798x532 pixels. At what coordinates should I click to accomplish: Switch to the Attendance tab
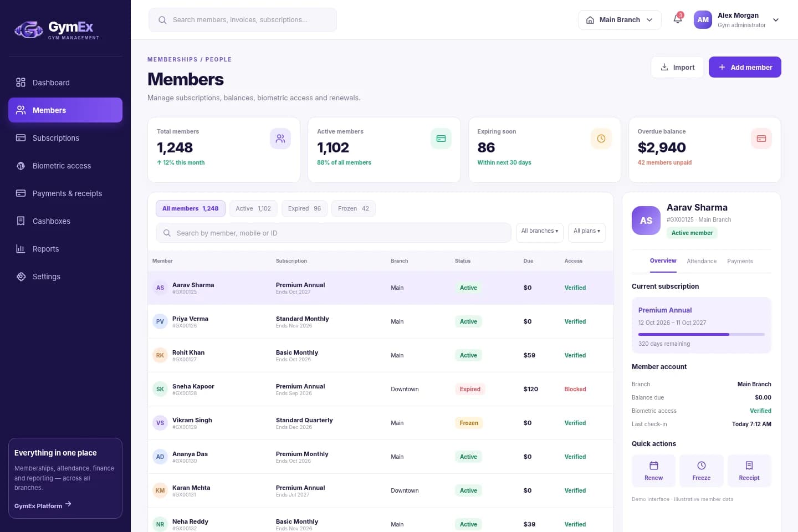(x=702, y=261)
